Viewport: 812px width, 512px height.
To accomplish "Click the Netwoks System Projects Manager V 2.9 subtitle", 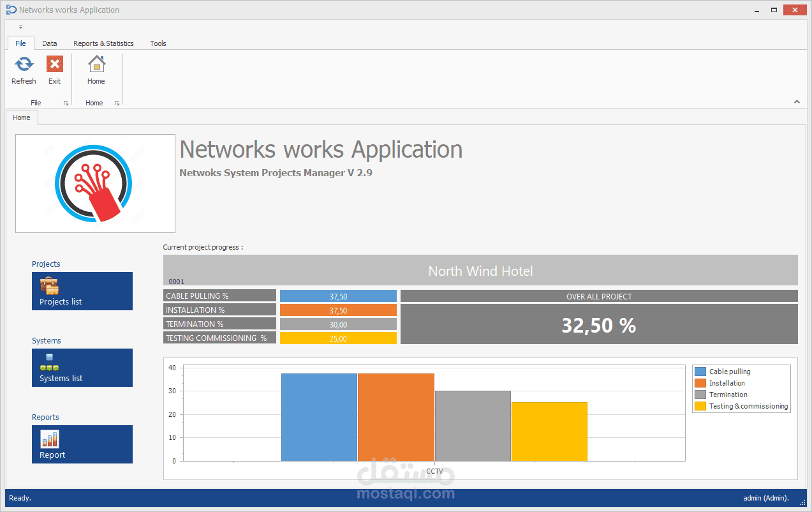I will coord(276,172).
